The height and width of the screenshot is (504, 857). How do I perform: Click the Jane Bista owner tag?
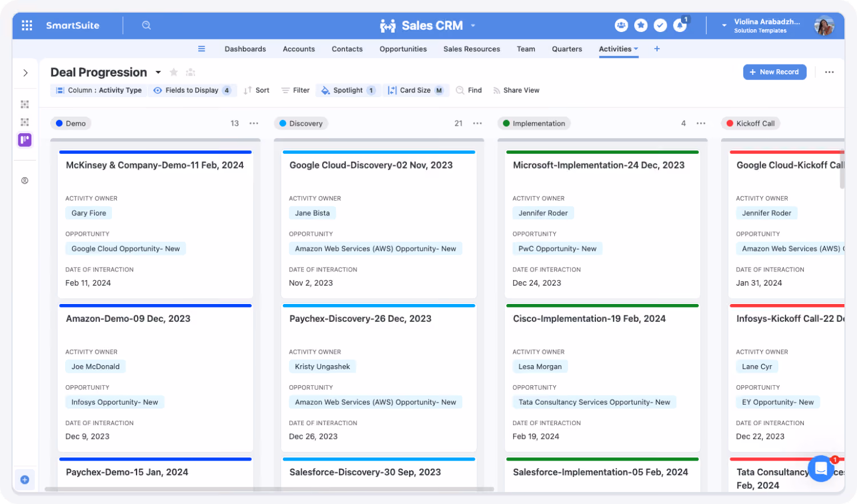(x=313, y=213)
